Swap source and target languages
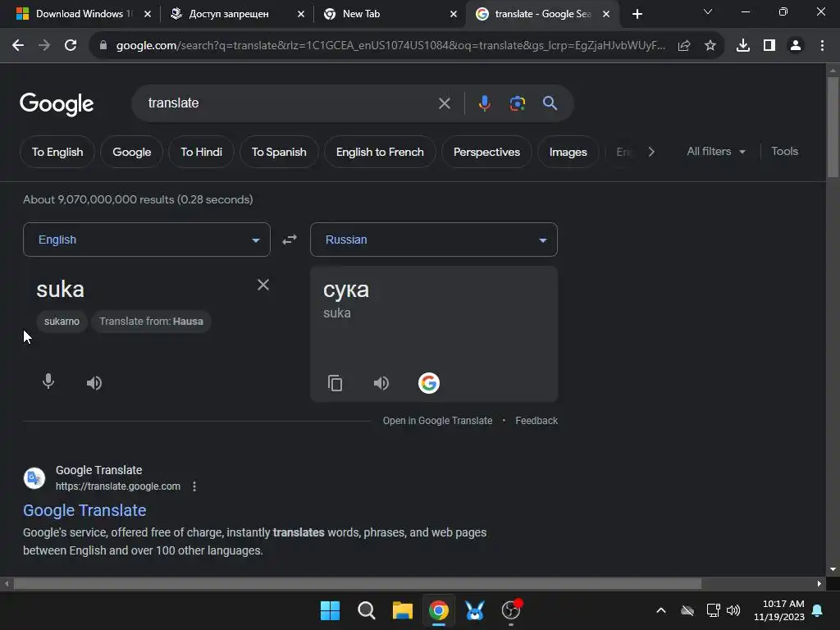This screenshot has width=840, height=630. click(290, 240)
